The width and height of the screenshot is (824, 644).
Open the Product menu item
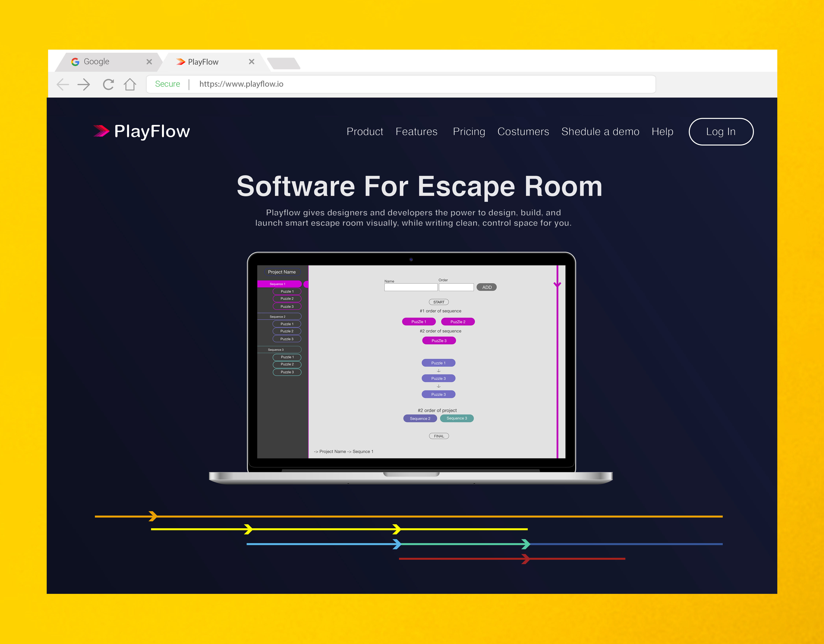tap(365, 132)
